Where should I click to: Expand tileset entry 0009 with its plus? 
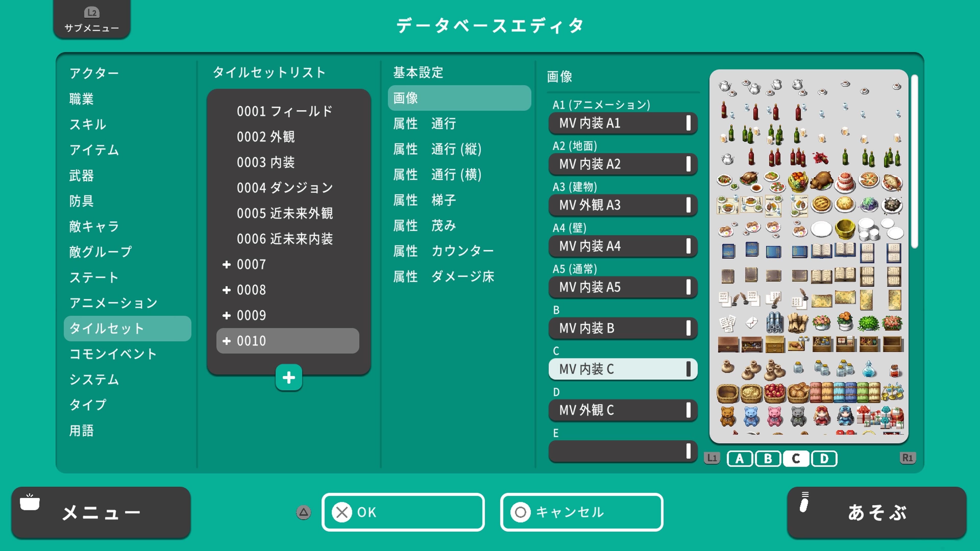[227, 315]
